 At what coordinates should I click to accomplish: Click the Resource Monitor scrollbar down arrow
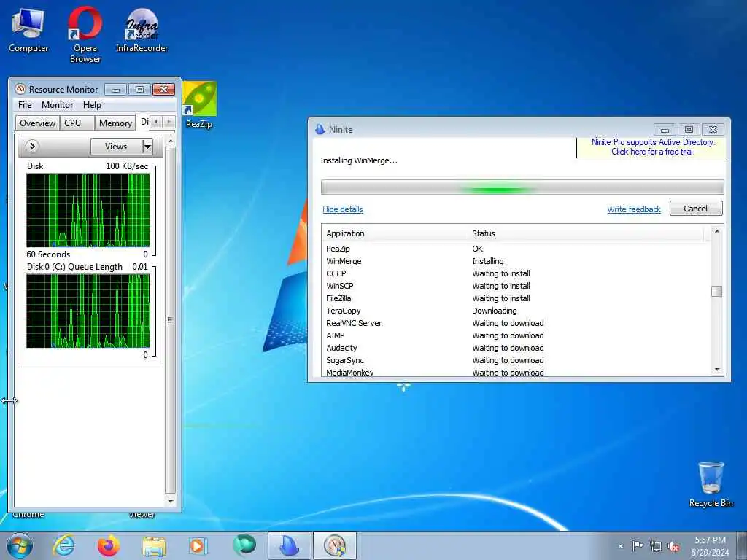click(x=171, y=502)
